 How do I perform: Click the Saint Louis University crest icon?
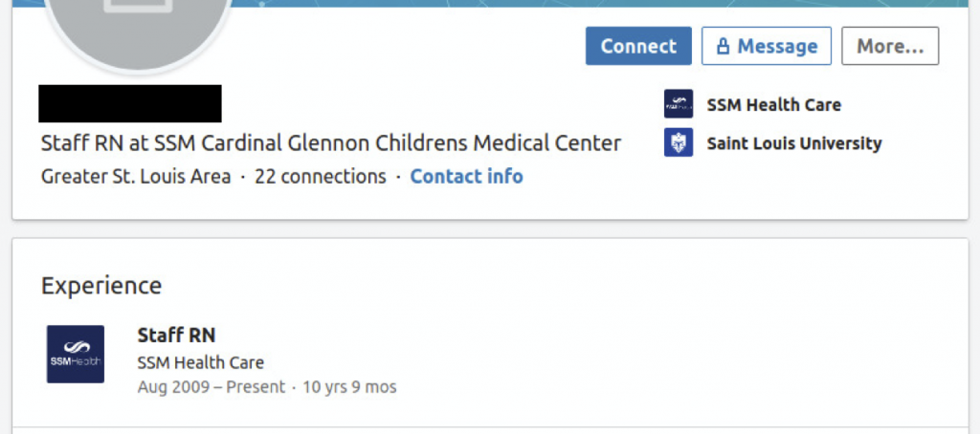679,142
